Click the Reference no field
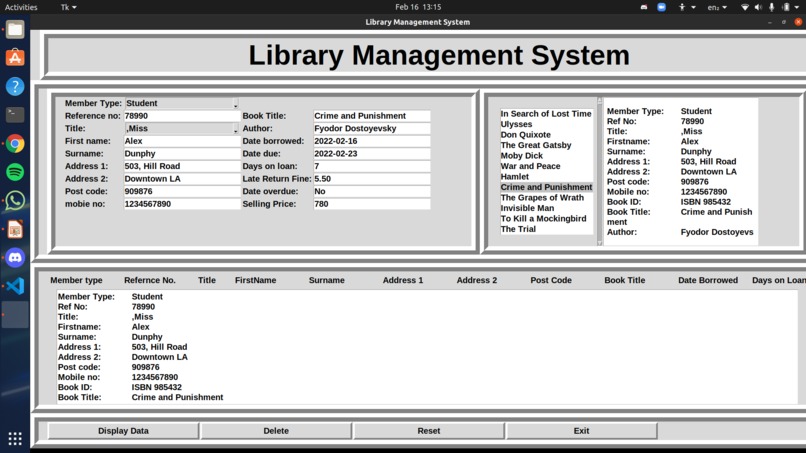Viewport: 806px width, 453px height. [x=182, y=116]
